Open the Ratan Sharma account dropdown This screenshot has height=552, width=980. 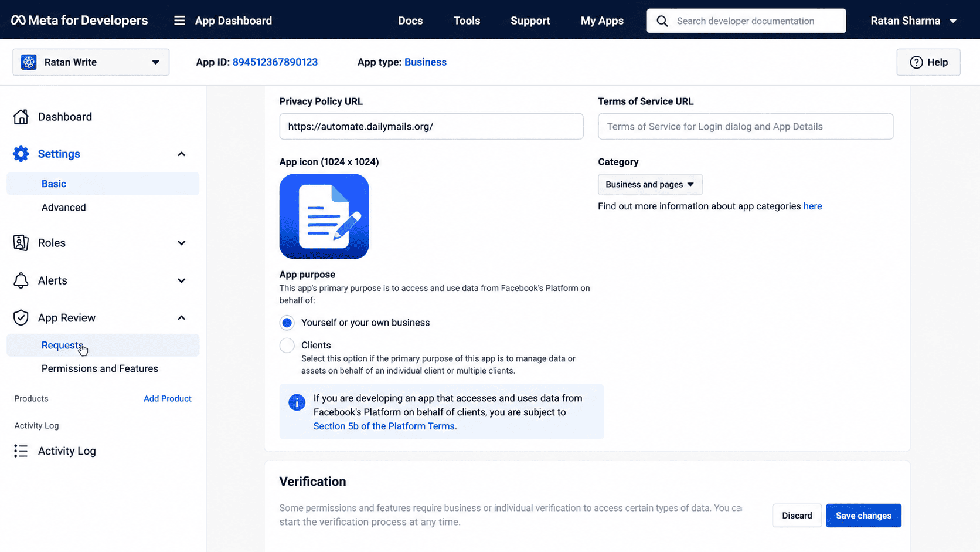(913, 21)
